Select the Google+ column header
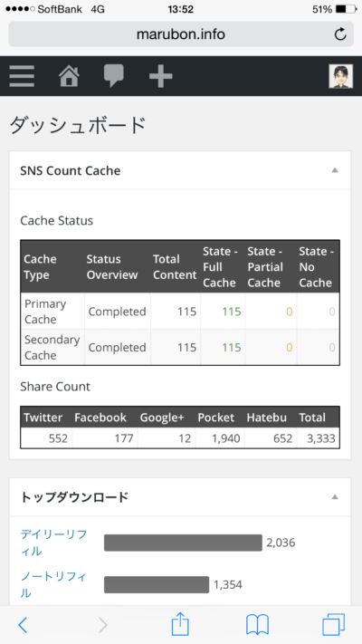Image resolution: width=362 pixels, height=644 pixels. pos(162,418)
